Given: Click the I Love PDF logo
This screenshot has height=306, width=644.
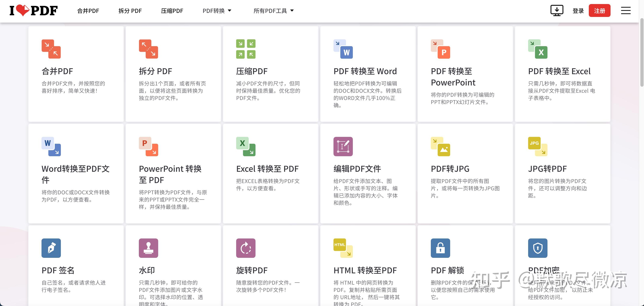Looking at the screenshot, I should click(33, 11).
